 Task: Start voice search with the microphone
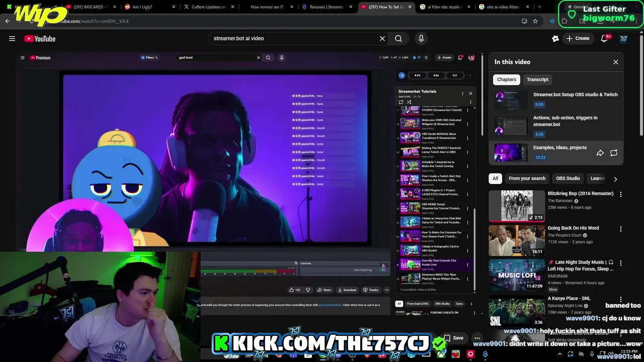pyautogui.click(x=421, y=38)
